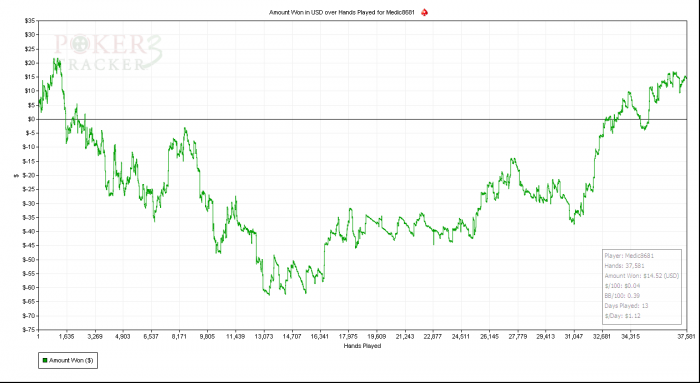Click 'Days Played: 13' in the stats box
Viewport: 700px width, 383px height.
click(x=626, y=306)
